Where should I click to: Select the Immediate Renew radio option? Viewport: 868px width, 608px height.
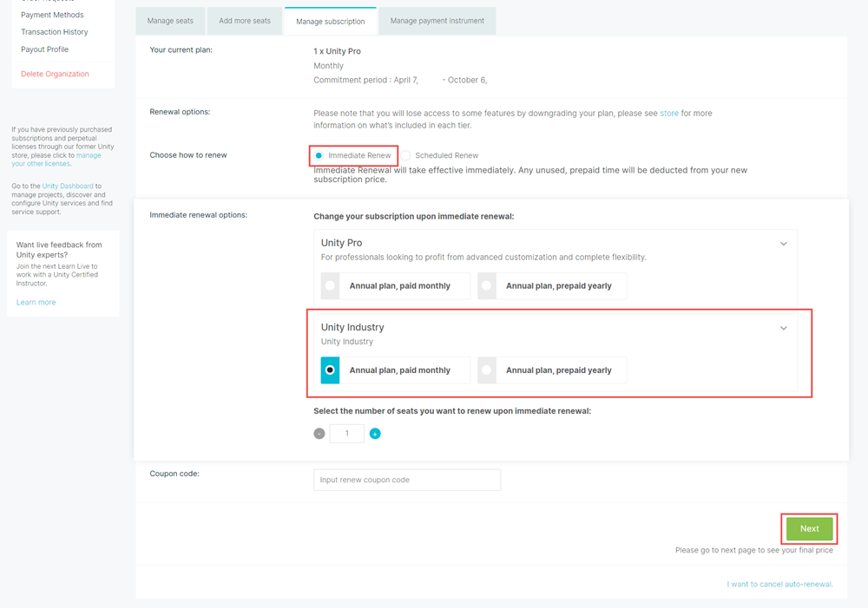point(319,155)
